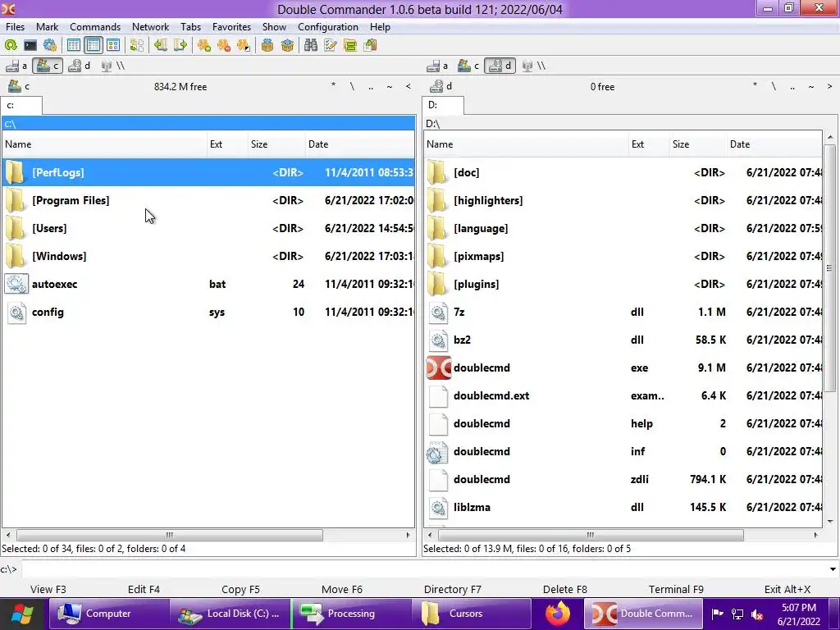
Task: Open the Multi-Rename Tool icon
Action: click(331, 46)
